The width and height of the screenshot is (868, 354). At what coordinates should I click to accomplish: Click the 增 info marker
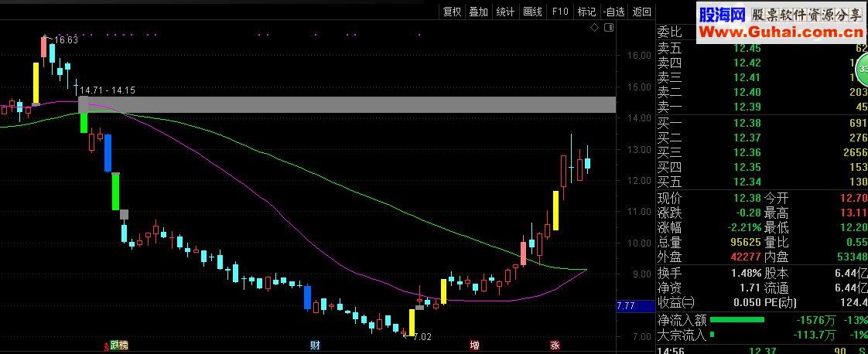(474, 345)
